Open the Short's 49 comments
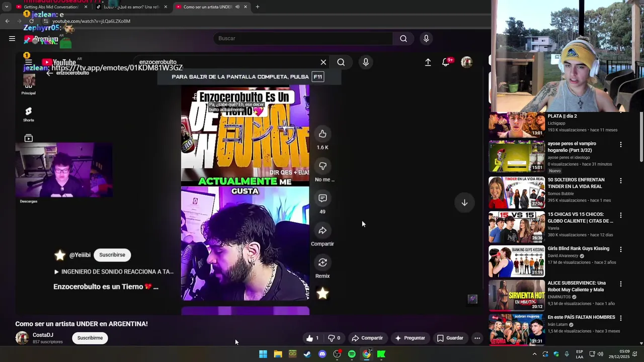 point(323,198)
